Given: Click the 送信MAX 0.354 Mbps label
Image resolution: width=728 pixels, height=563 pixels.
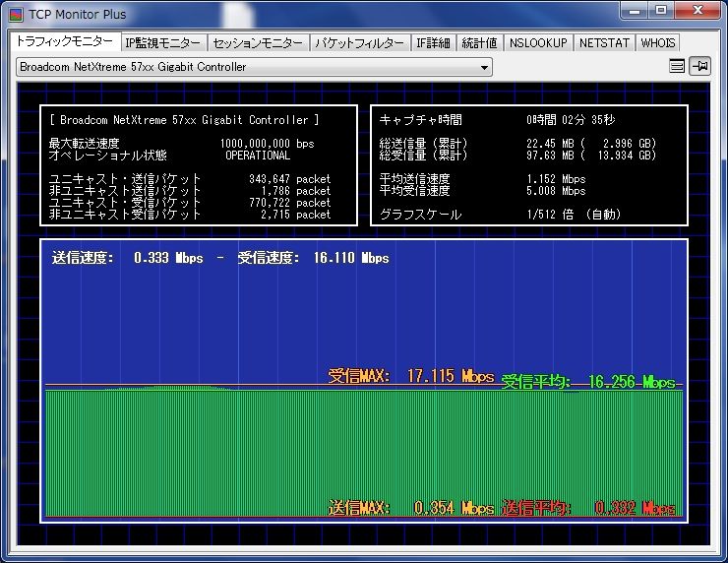Looking at the screenshot, I should [411, 508].
